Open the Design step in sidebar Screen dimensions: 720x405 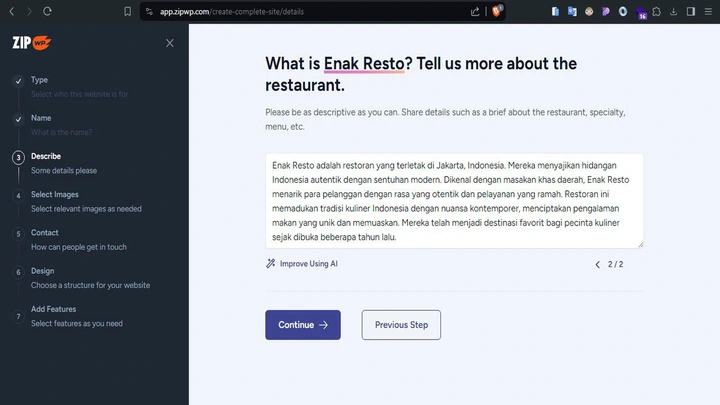[42, 271]
